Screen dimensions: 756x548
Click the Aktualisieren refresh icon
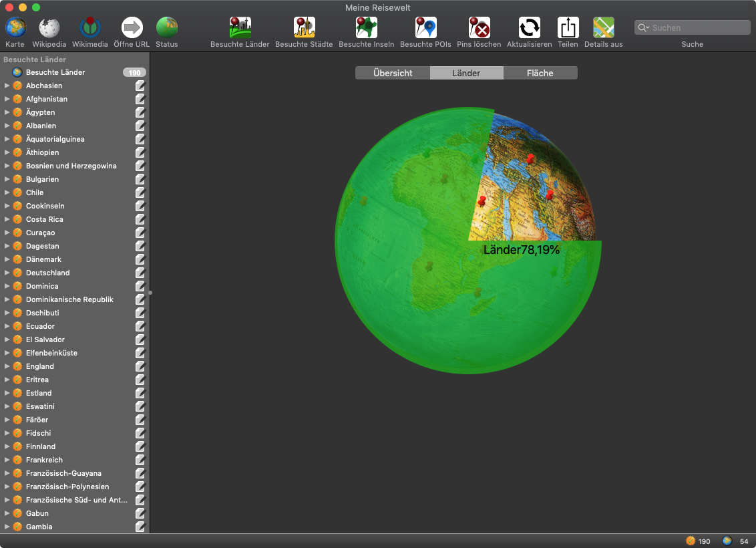point(529,28)
